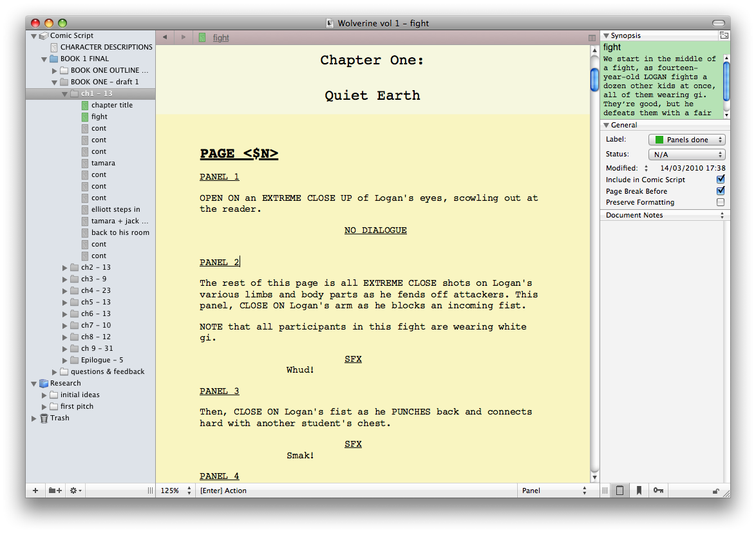Click the add new document plus button
The width and height of the screenshot is (756, 533).
(35, 491)
